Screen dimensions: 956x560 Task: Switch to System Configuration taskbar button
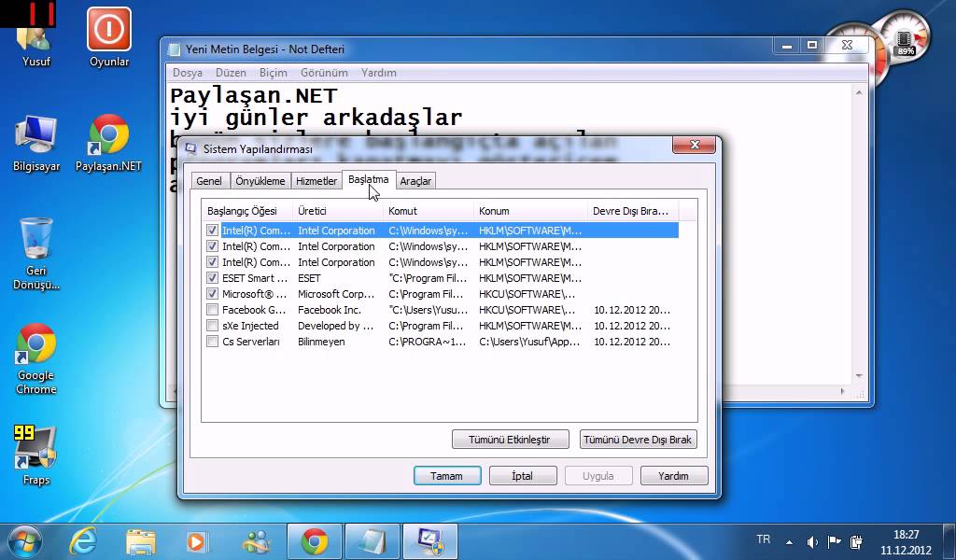click(x=429, y=541)
